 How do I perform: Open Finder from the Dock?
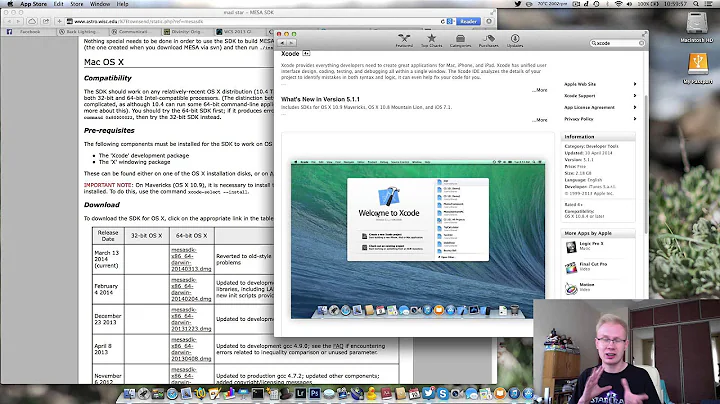point(129,393)
